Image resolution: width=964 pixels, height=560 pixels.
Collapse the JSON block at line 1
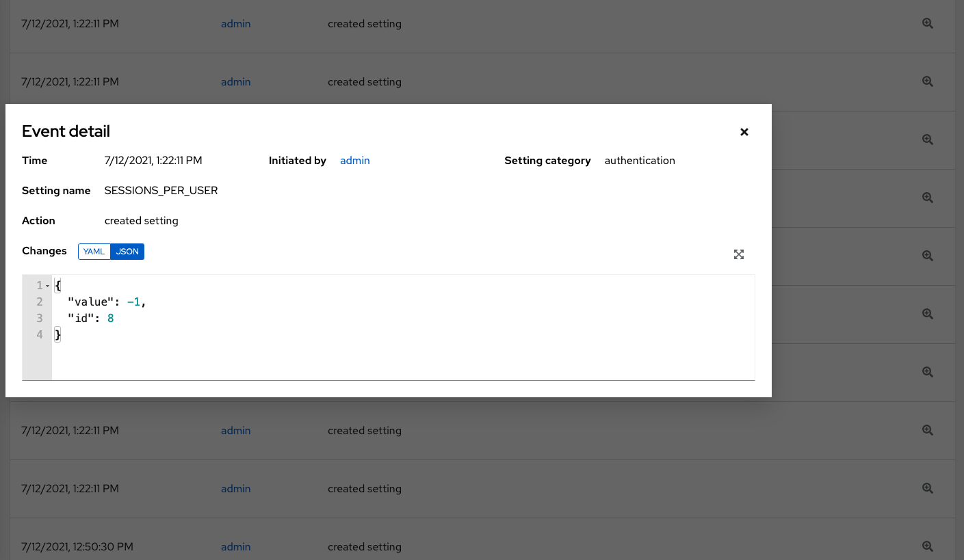(x=48, y=286)
